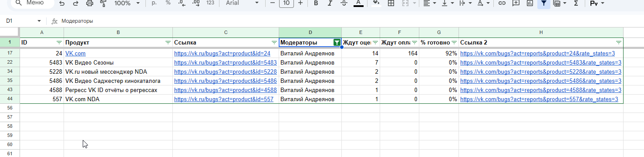Viewport: 644px width, 157px height.
Task: Select the 92% cell in row 17
Action: [x=439, y=54]
